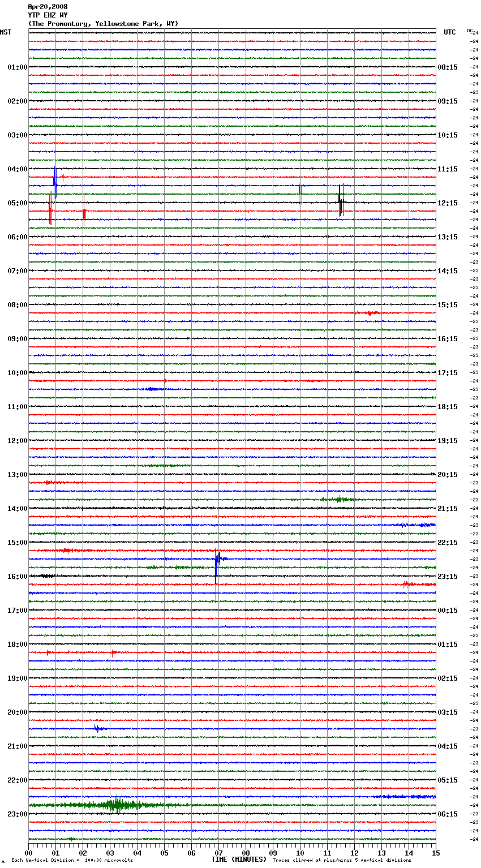Click the "15:15" UTC time label
481x868 pixels.
pos(448,305)
